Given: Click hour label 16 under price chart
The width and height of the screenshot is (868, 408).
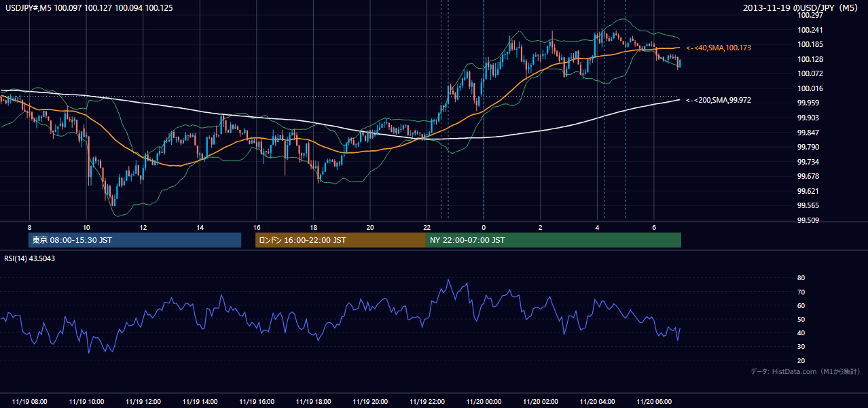Looking at the screenshot, I should click(x=257, y=227).
